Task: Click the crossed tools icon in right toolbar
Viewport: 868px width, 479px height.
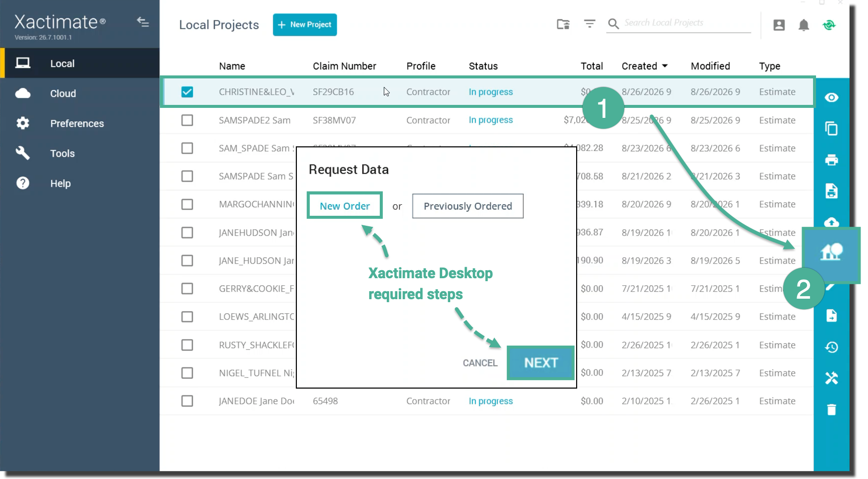Action: coord(832,378)
